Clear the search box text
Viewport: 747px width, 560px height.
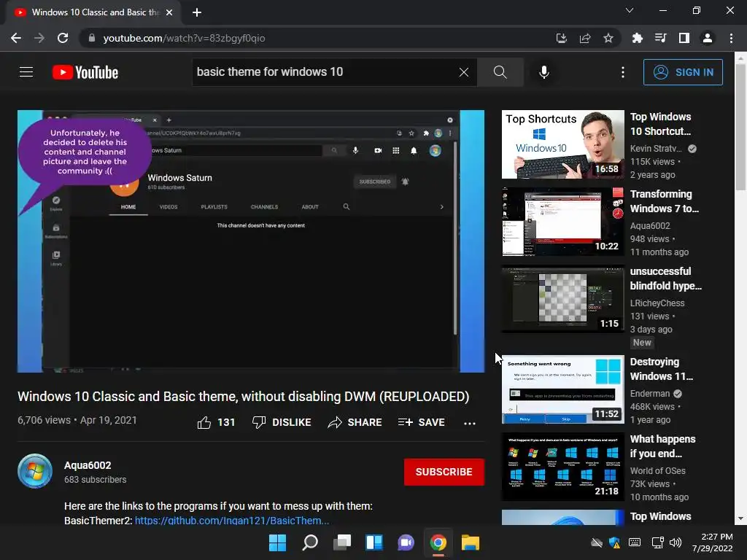(463, 72)
